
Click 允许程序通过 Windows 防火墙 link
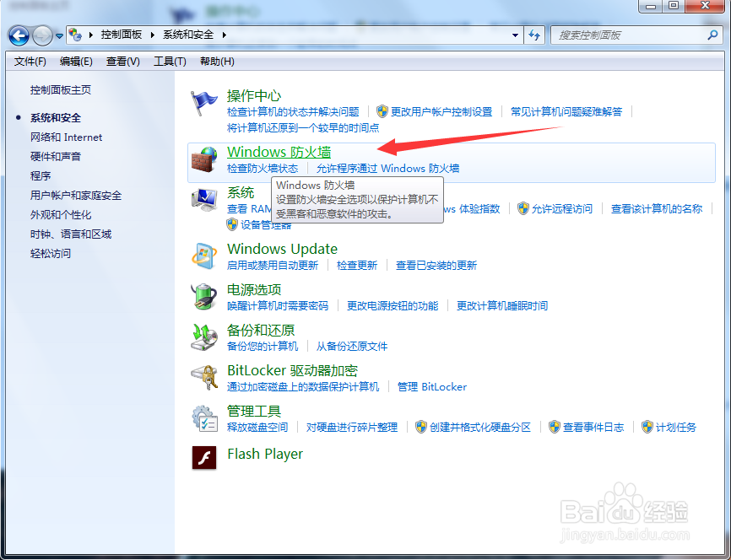[388, 168]
